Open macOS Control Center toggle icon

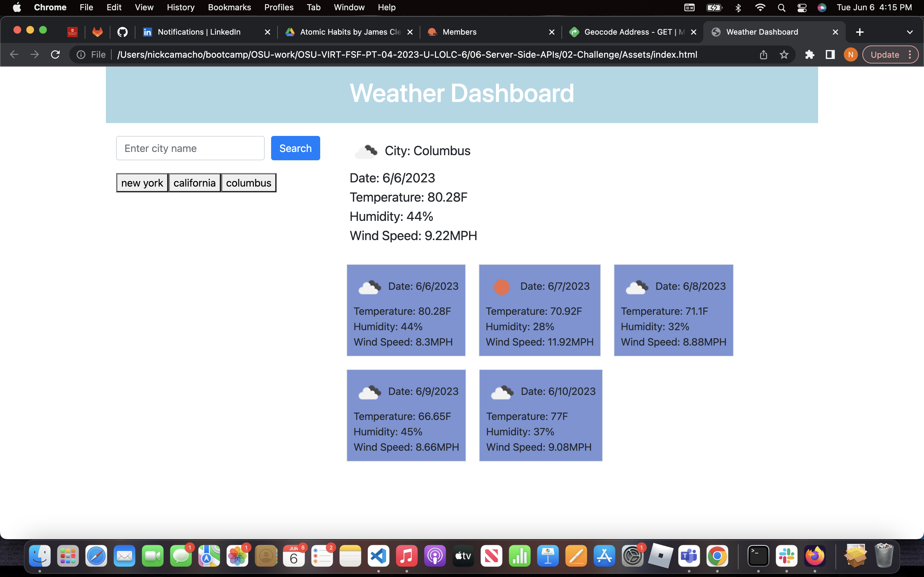click(x=802, y=8)
